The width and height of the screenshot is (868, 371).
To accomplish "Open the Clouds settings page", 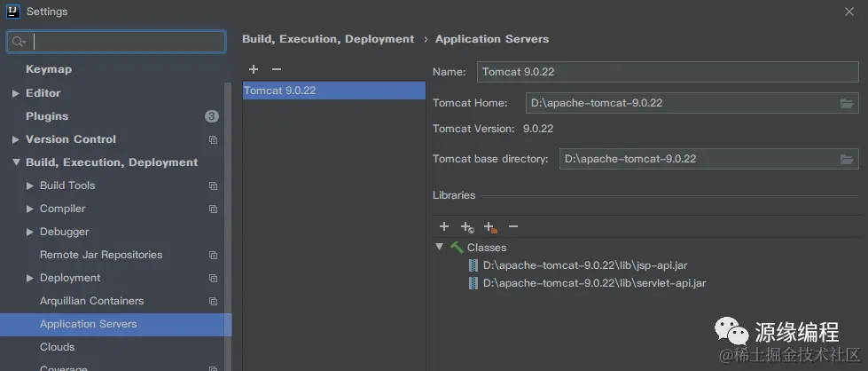I will [58, 347].
